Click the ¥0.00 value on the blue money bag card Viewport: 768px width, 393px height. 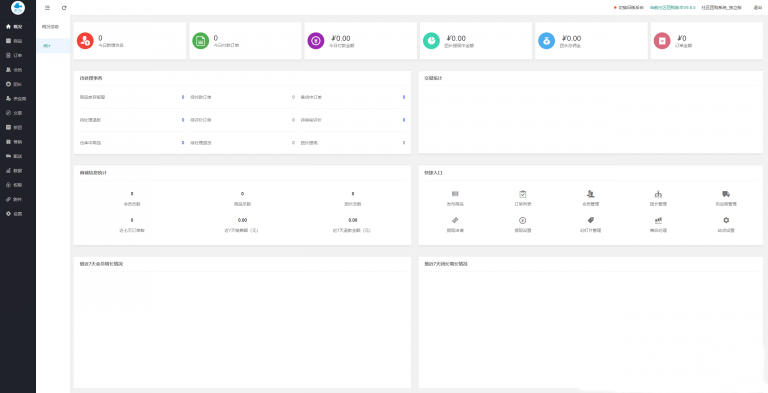[571, 38]
